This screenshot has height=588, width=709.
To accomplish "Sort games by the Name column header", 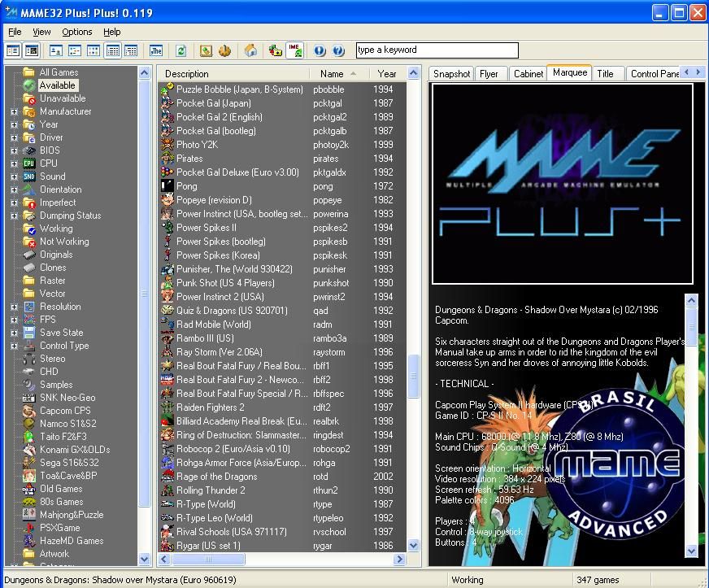I will pyautogui.click(x=338, y=74).
